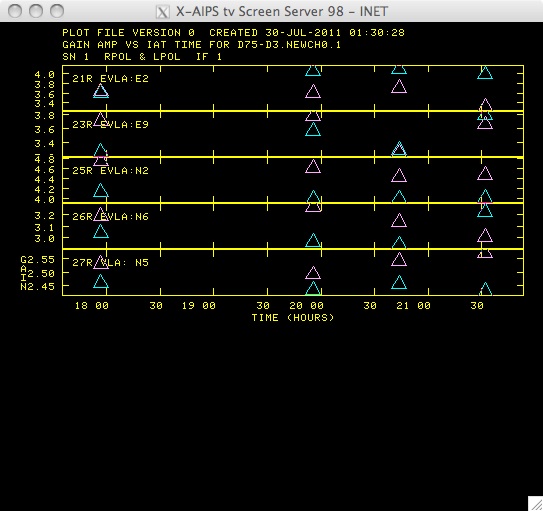Select the 23R EVLA:E9 antenna label

[110, 125]
